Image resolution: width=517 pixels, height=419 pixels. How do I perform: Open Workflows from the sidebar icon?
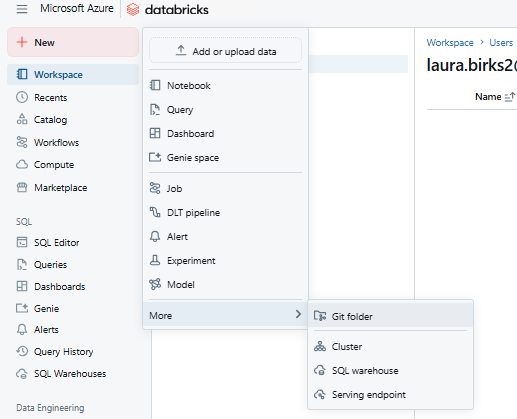coord(22,142)
